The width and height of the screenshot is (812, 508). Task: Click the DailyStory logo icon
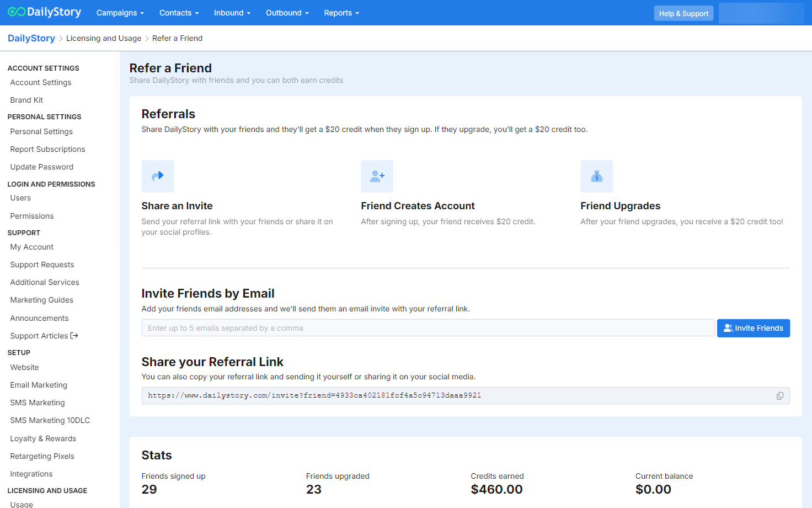(17, 12)
